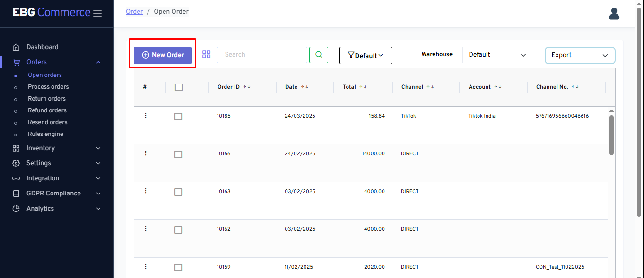644x278 pixels.
Task: Switch to grid view icon
Action: coord(206,54)
